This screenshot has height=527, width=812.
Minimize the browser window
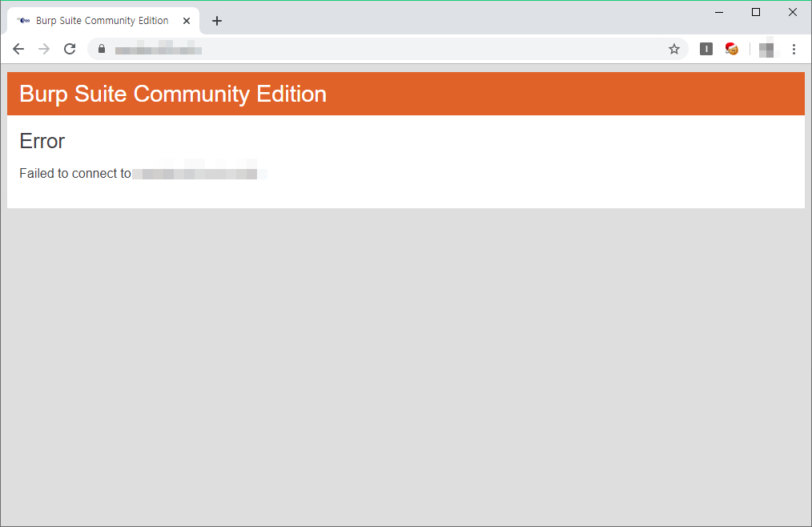click(719, 12)
